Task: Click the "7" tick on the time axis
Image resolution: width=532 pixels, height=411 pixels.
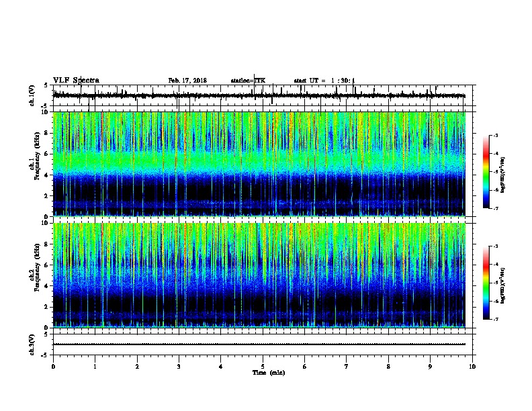Action: pyautogui.click(x=347, y=367)
